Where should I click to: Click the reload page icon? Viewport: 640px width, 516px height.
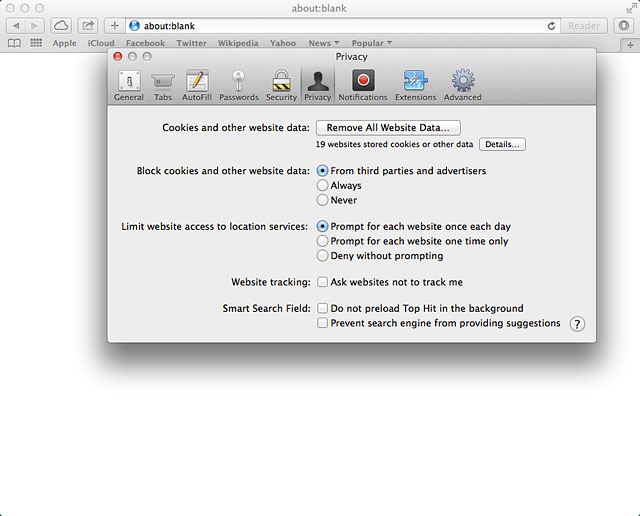pyautogui.click(x=551, y=26)
